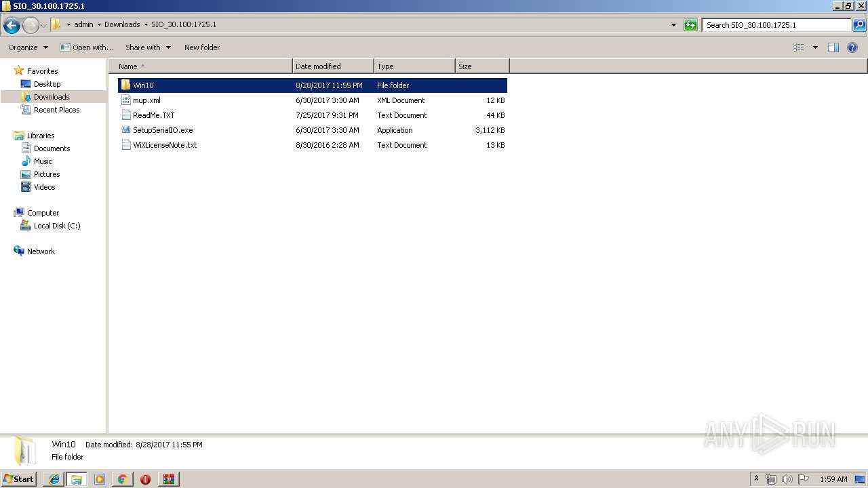
Task: Select admin in the address breadcrumb
Action: tap(83, 24)
